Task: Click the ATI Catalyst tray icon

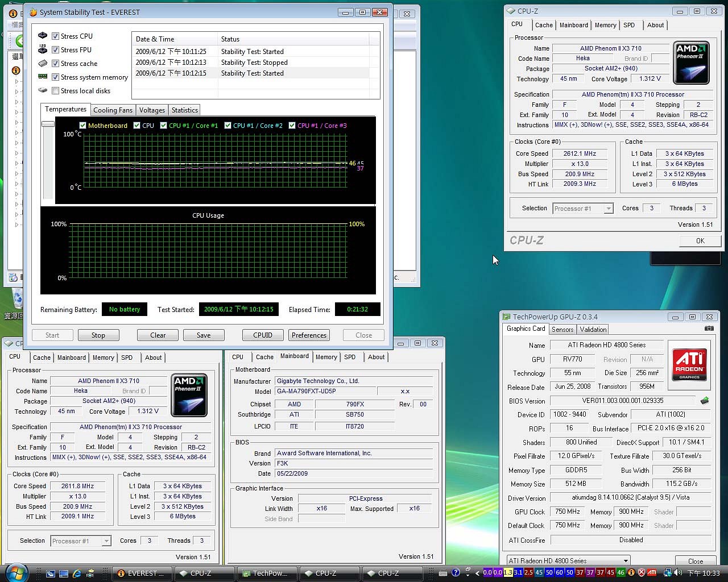Action: (x=652, y=573)
